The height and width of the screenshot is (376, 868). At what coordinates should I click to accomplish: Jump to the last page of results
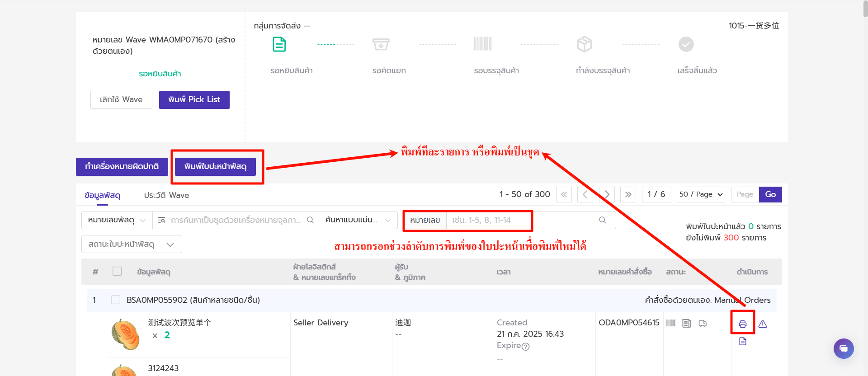click(x=628, y=194)
